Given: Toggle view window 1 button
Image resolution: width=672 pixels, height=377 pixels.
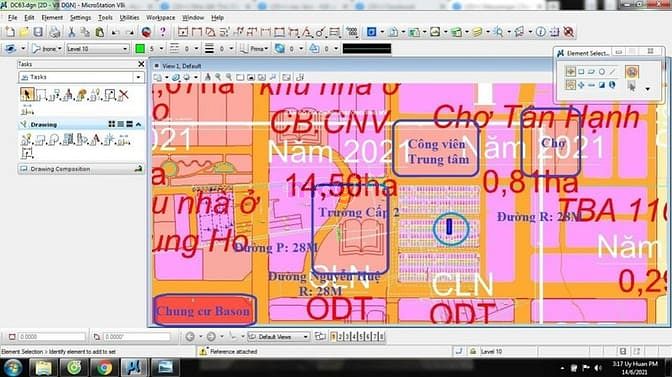Looking at the screenshot, I should click(333, 337).
